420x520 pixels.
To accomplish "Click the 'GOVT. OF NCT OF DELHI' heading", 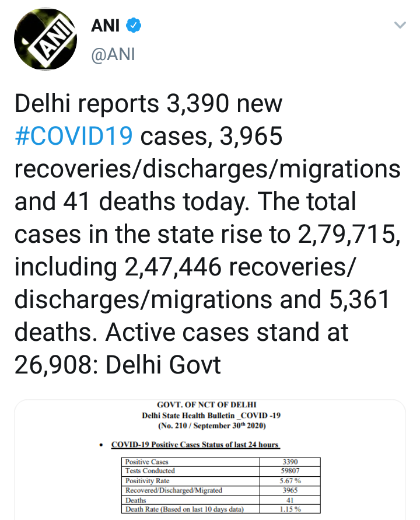I will pyautogui.click(x=207, y=404).
